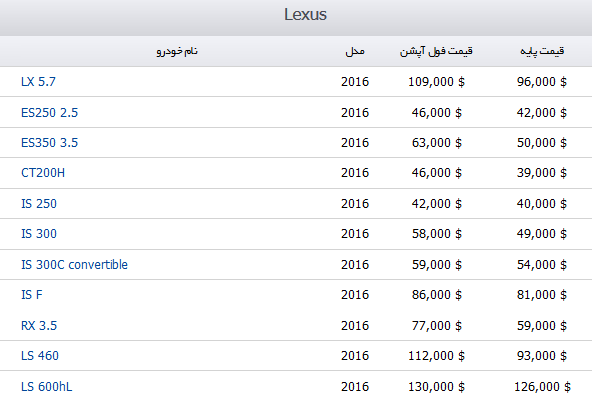Open the CT200H car link
Screen dimensions: 592x396
click(43, 173)
